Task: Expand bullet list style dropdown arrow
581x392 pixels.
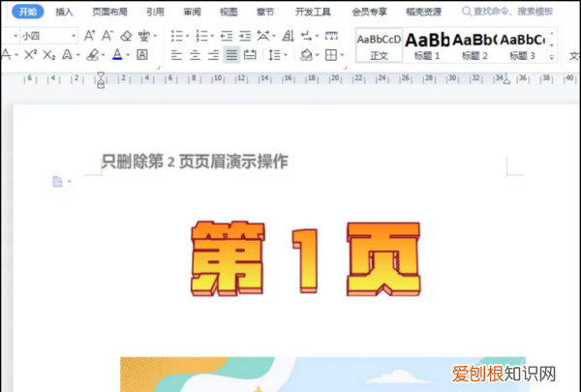Action: pos(187,36)
